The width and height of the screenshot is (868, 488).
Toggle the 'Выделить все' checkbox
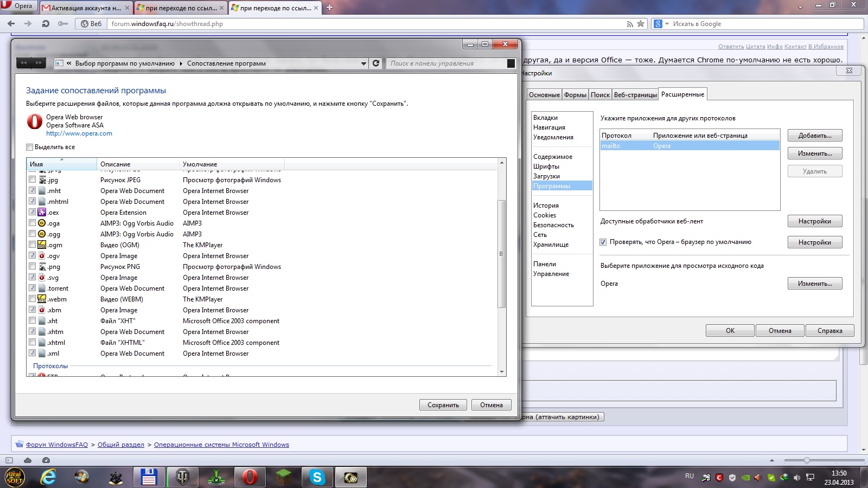pyautogui.click(x=30, y=147)
